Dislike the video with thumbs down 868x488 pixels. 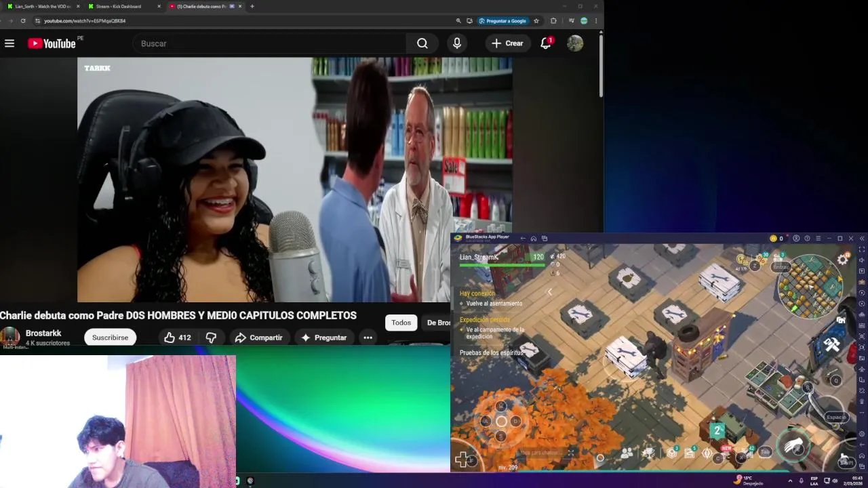tap(211, 338)
